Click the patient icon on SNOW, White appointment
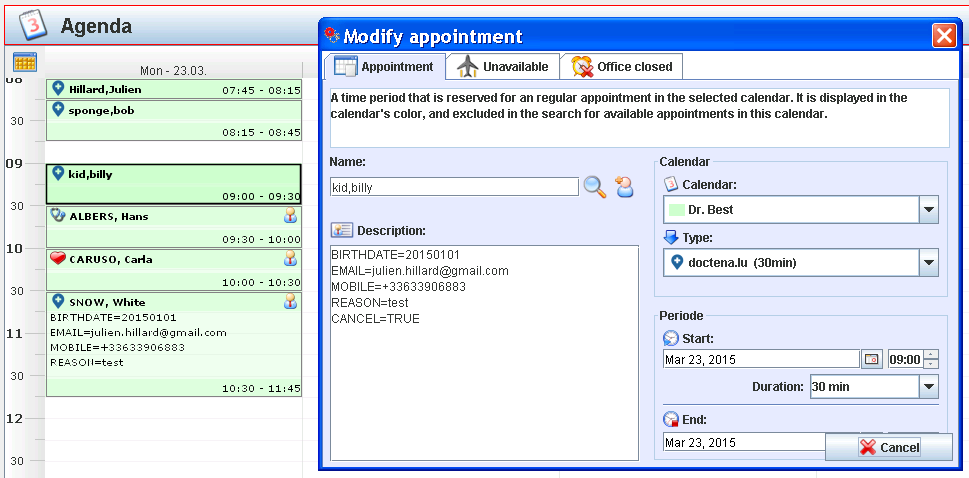Image resolution: width=969 pixels, height=478 pixels. click(291, 301)
